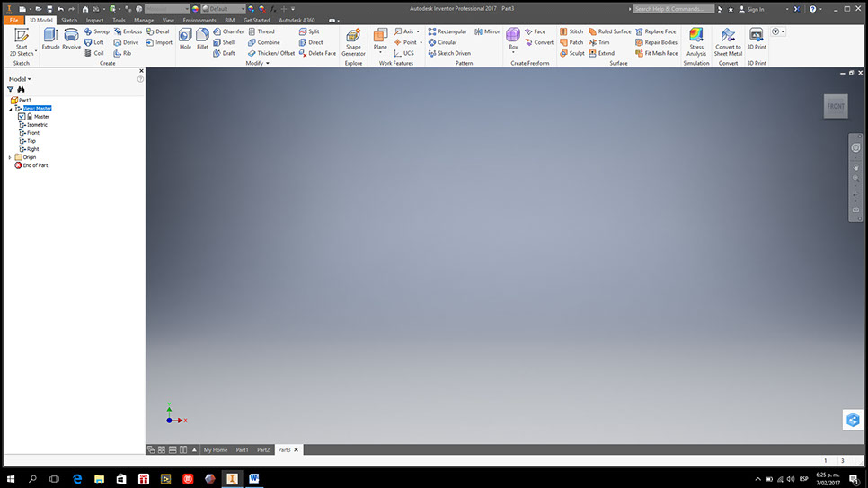Open the Help question mark icon

pos(812,9)
